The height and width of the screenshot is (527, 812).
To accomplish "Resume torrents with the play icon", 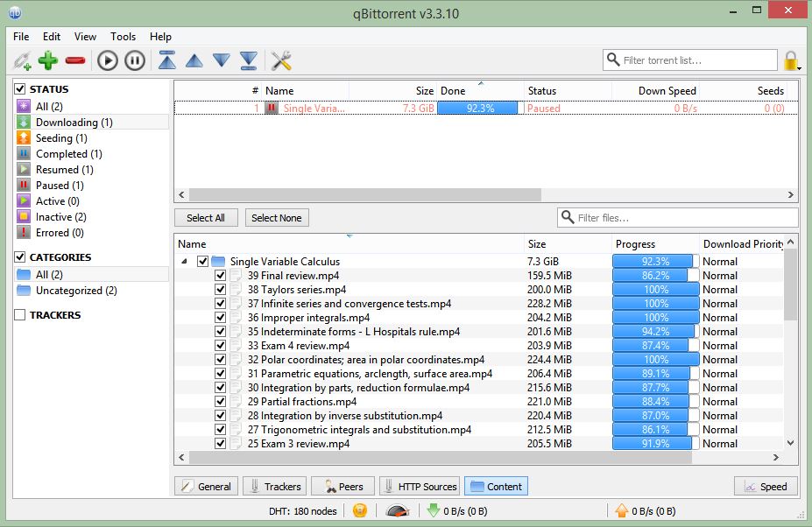I will coord(108,60).
